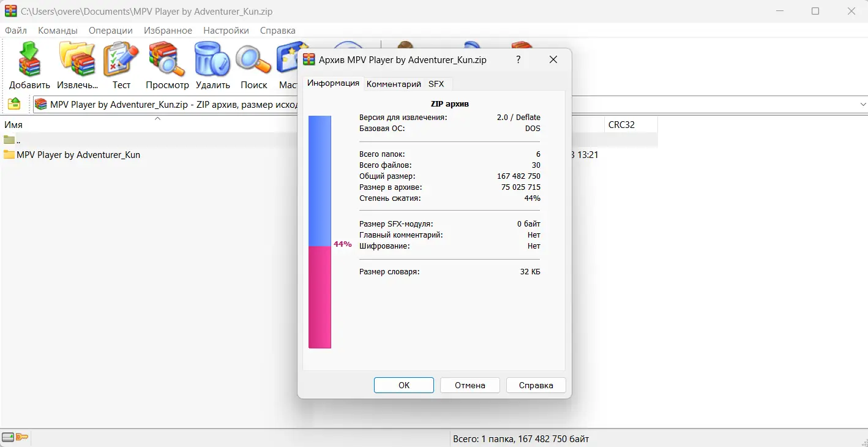The width and height of the screenshot is (868, 447).
Task: Click the "ZIP архив" heading in the dialog
Action: pyautogui.click(x=450, y=104)
